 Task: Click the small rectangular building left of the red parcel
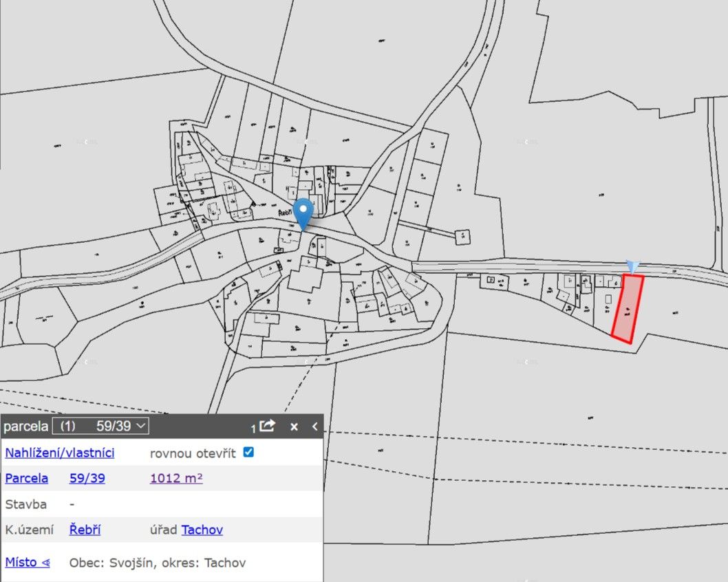click(608, 301)
